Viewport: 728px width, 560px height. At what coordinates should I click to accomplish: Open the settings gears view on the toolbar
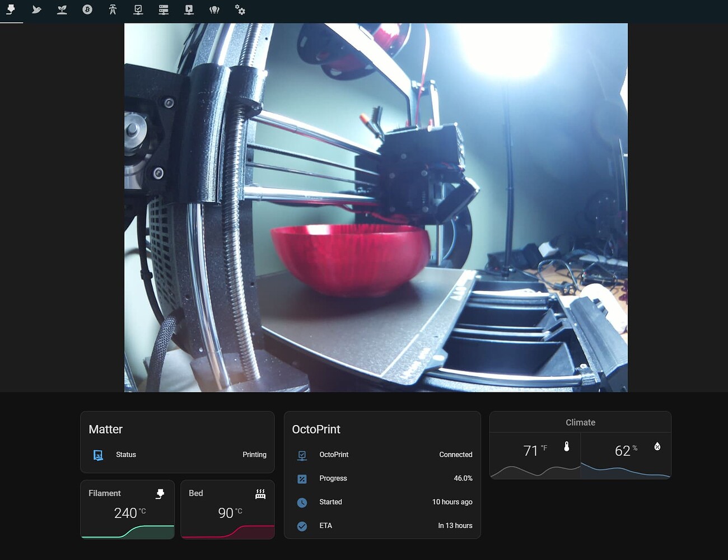click(240, 10)
